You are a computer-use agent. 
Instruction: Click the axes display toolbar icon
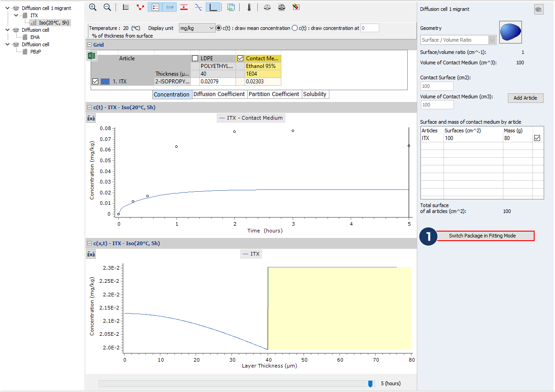coord(213,7)
